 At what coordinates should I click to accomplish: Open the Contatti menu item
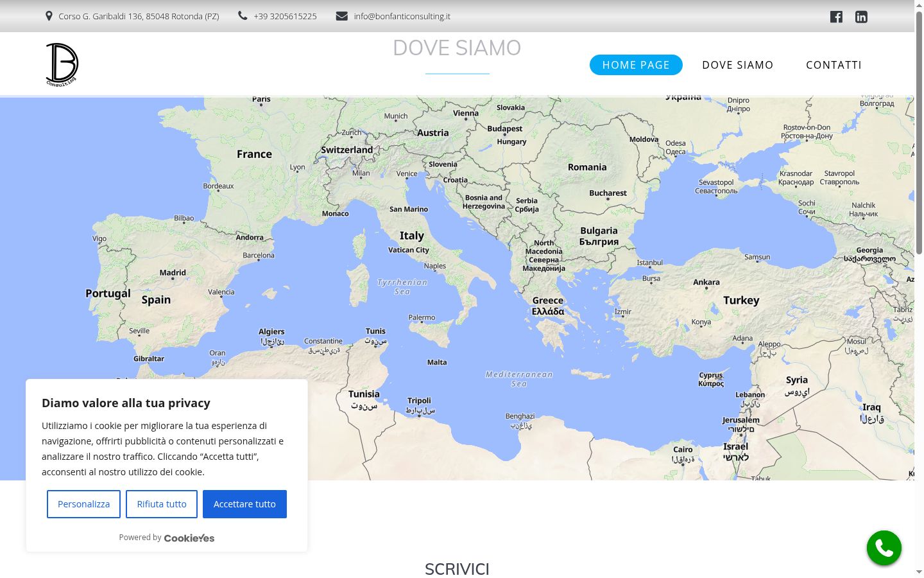click(834, 65)
